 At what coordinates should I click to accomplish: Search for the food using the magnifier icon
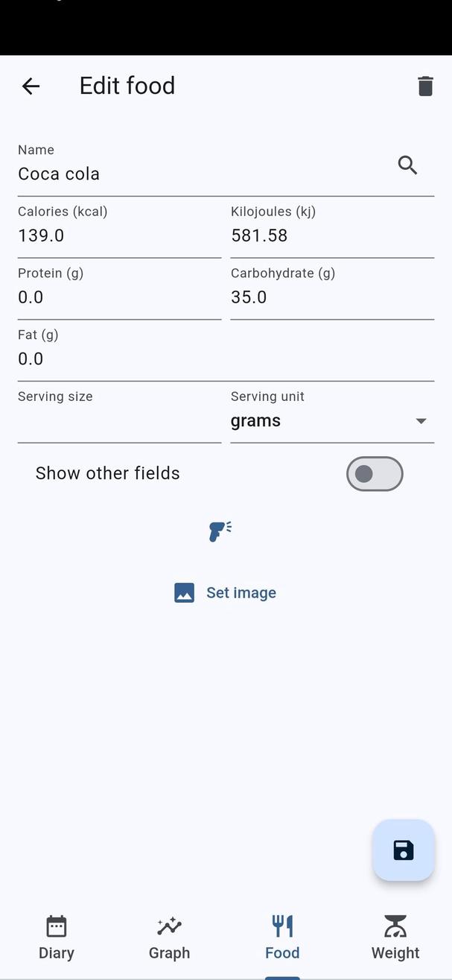click(x=407, y=165)
